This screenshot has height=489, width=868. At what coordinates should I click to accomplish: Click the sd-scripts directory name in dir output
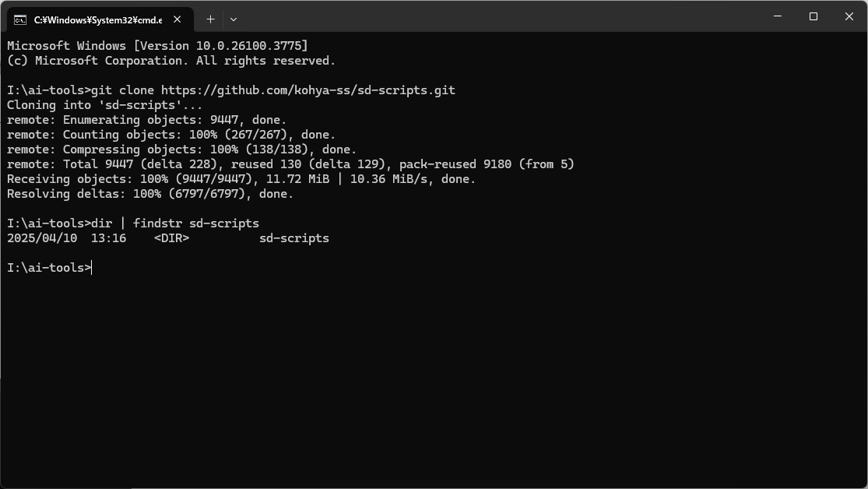click(x=294, y=238)
